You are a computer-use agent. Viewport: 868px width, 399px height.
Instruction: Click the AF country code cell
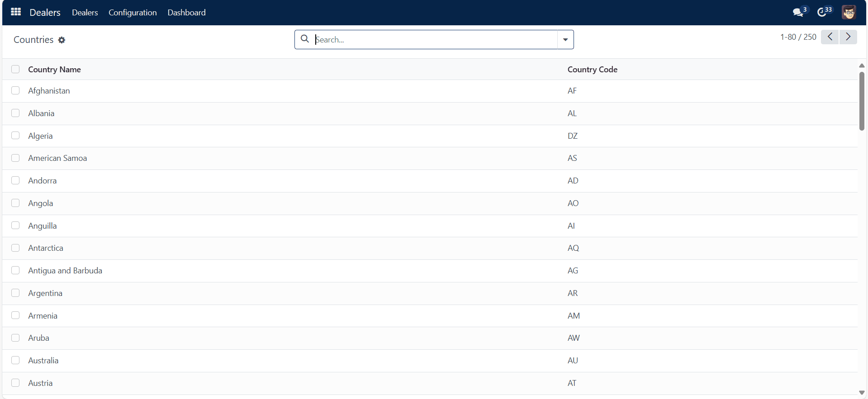pos(572,91)
